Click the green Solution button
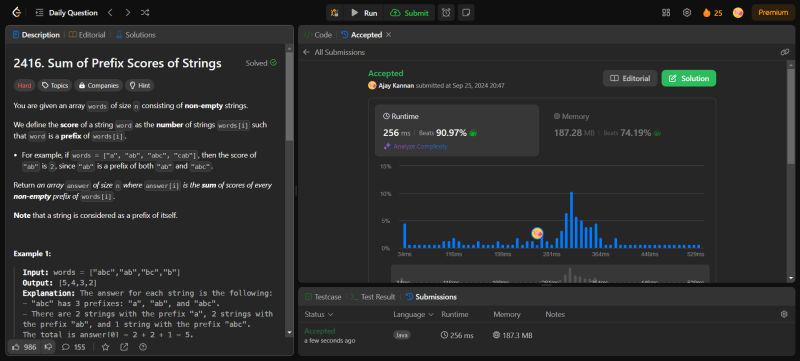This screenshot has height=361, width=800. [x=689, y=79]
